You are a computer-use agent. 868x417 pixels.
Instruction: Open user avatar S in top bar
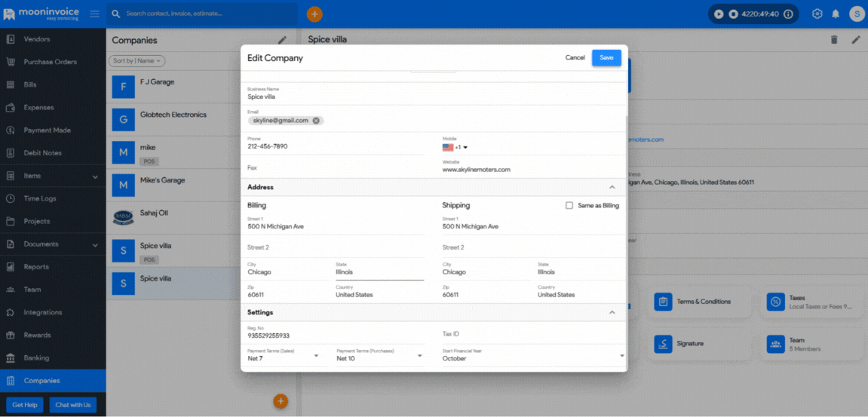coord(857,14)
